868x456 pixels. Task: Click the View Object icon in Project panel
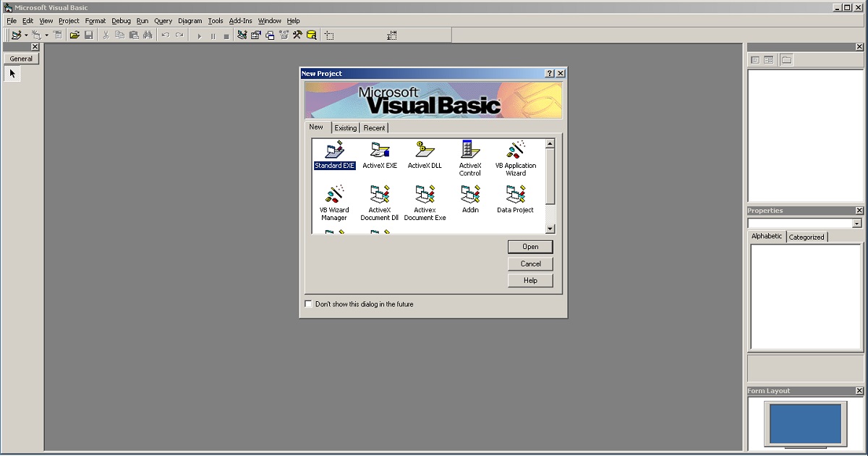coord(769,60)
